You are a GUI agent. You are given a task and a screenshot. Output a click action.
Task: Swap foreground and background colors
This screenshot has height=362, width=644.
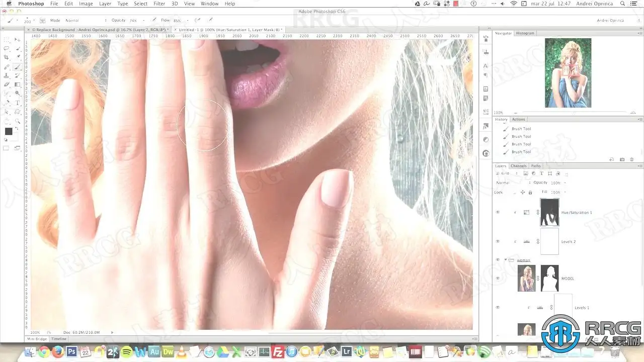pos(17,128)
